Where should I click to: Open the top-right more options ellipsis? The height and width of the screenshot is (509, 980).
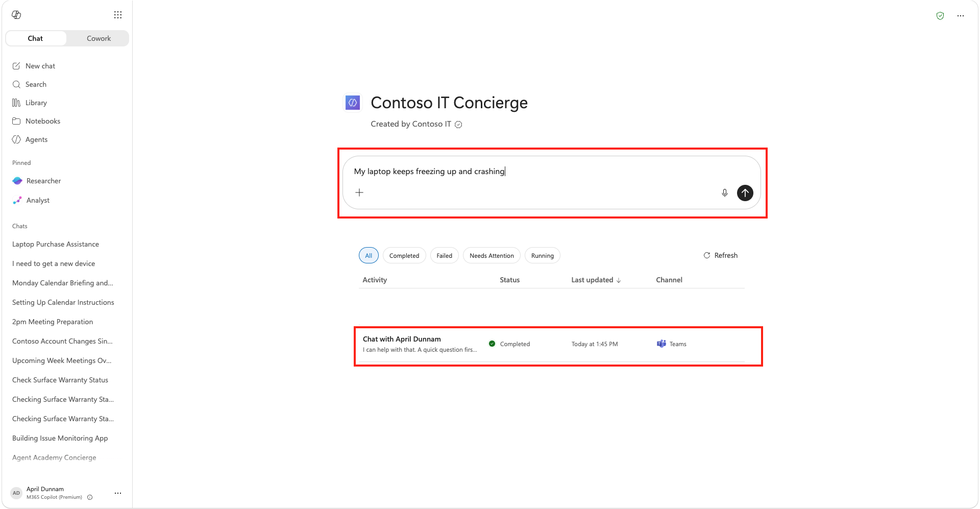[961, 16]
